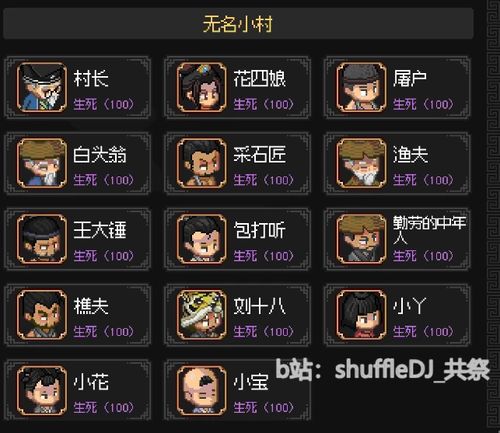Select the 包打听 name label
This screenshot has height=433, width=500.
tap(259, 230)
